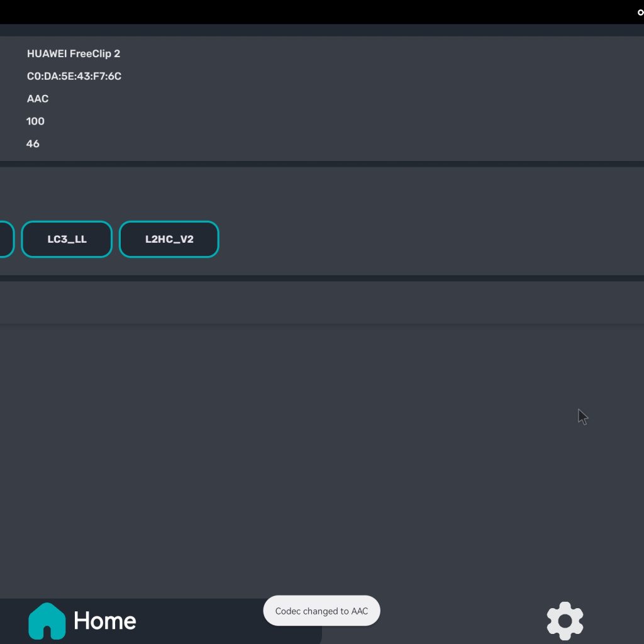Click the Home tab label text
Viewport: 644px width, 644px height.
coord(104,621)
